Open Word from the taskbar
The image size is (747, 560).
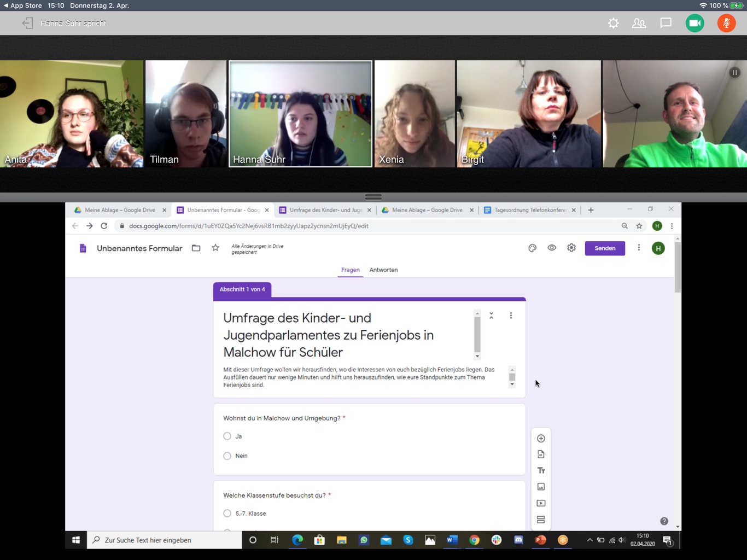point(452,540)
